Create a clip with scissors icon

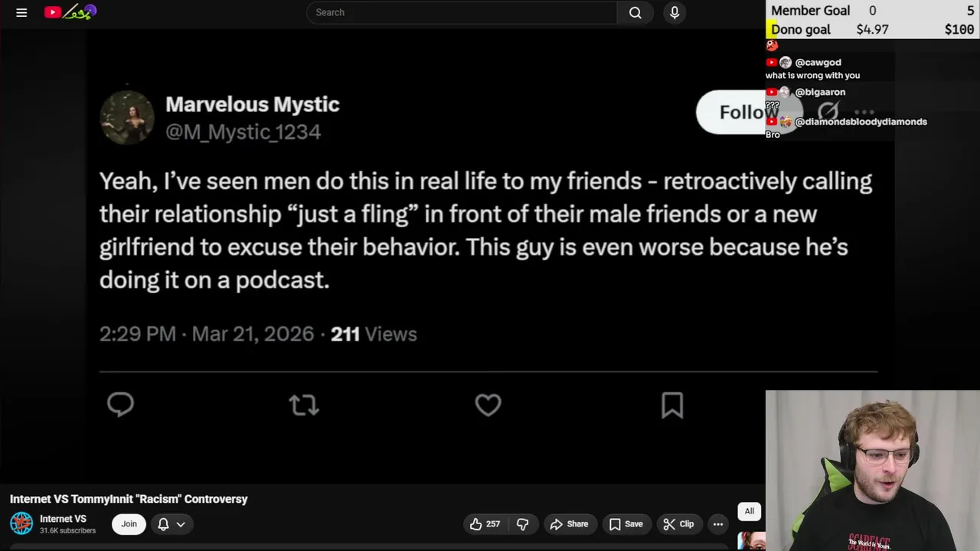coord(678,524)
